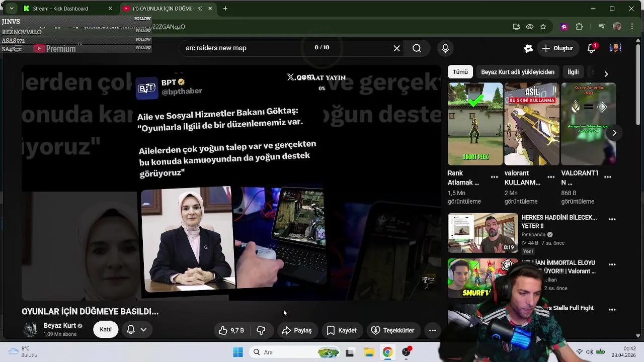
Task: Open File Explorer from the taskbar
Action: [369, 352]
